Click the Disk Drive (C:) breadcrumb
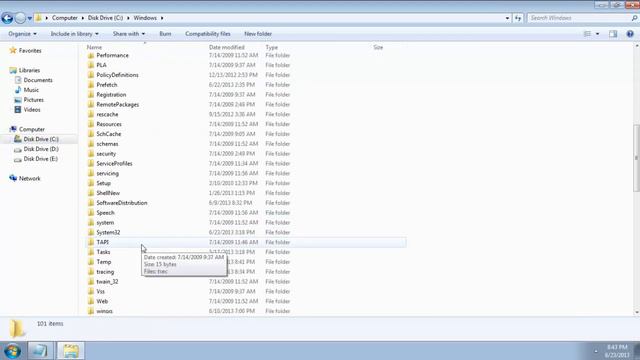Viewport: 640px width, 360px height. [x=105, y=18]
